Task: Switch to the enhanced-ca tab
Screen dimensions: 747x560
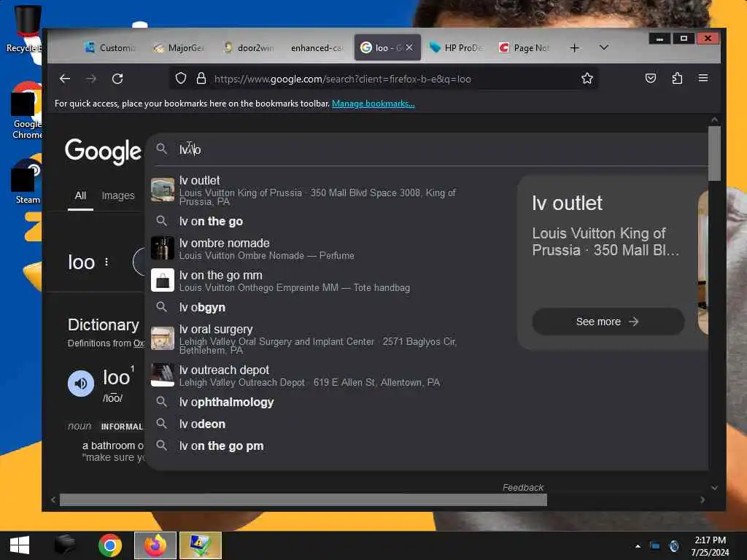Action: (x=317, y=47)
